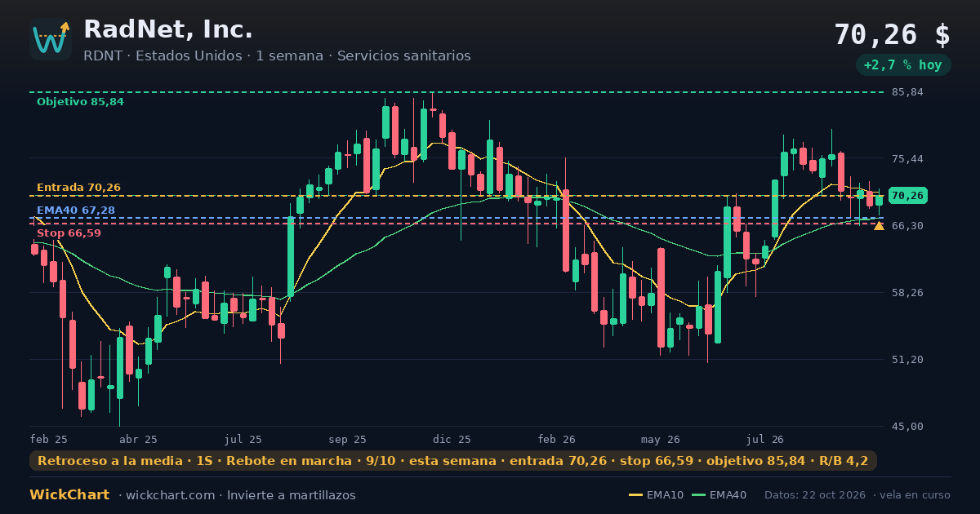Click the abr 25 date label
The width and height of the screenshot is (980, 514).
(x=138, y=439)
